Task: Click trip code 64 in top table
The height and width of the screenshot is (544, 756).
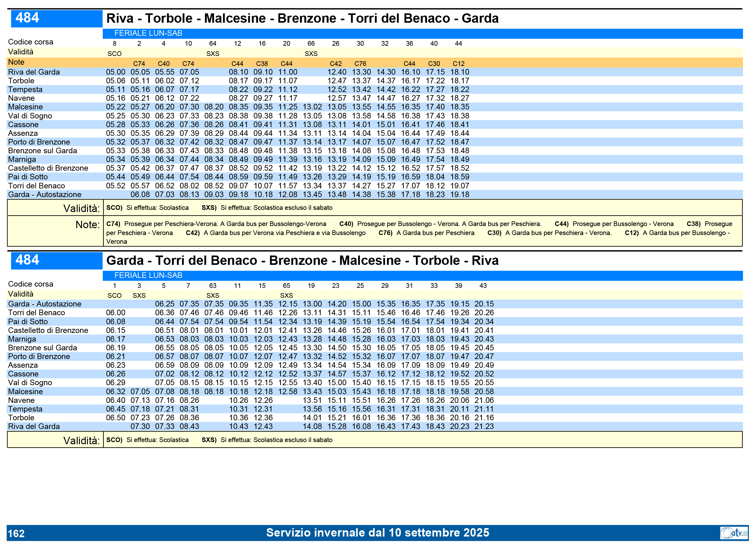Action: coord(213,44)
